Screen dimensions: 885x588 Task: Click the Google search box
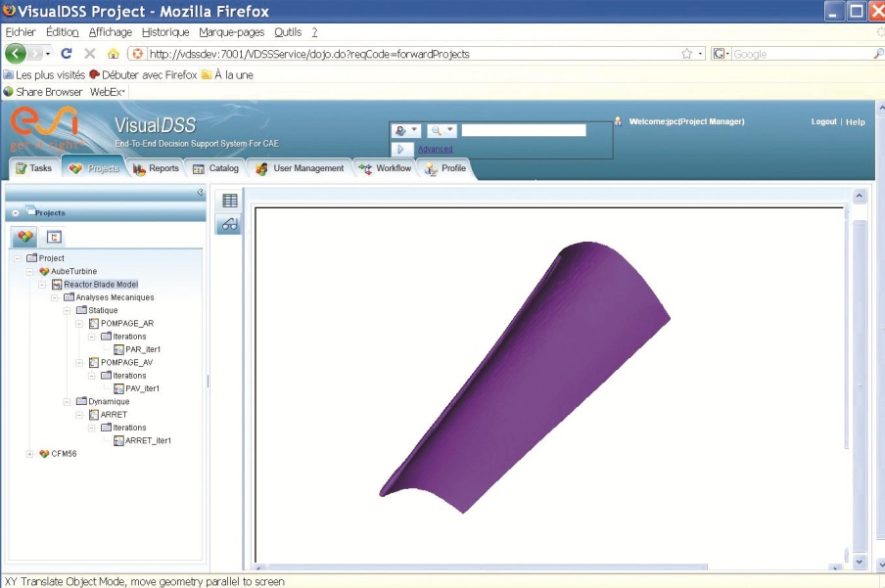[x=802, y=54]
